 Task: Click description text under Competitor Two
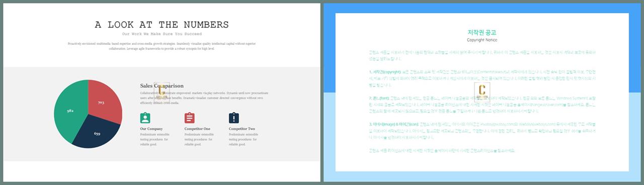coord(243,140)
